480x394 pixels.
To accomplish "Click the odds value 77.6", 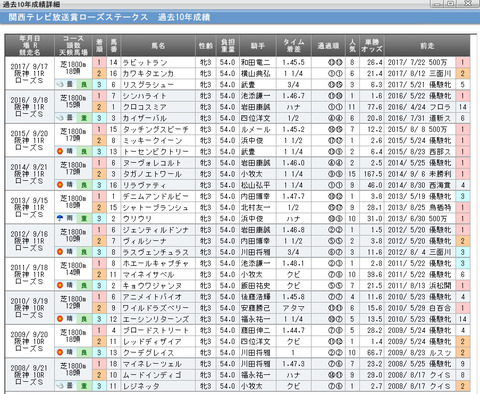I will [375, 107].
